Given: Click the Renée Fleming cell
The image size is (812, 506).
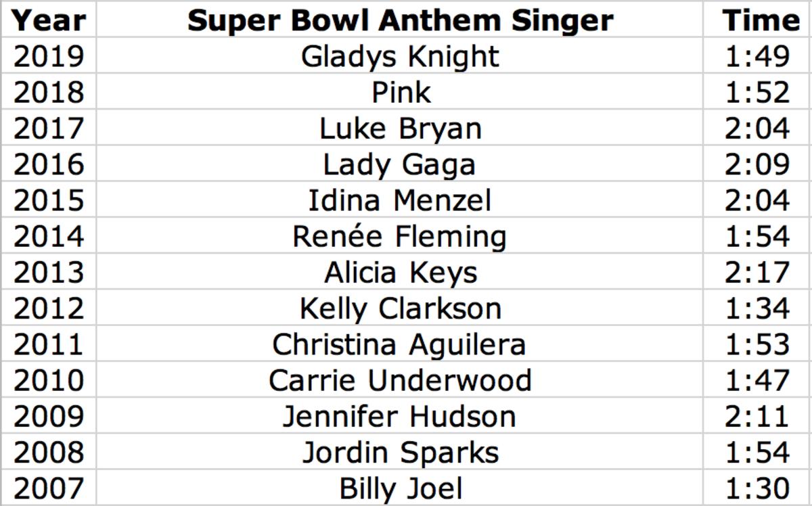Looking at the screenshot, I should [x=400, y=237].
